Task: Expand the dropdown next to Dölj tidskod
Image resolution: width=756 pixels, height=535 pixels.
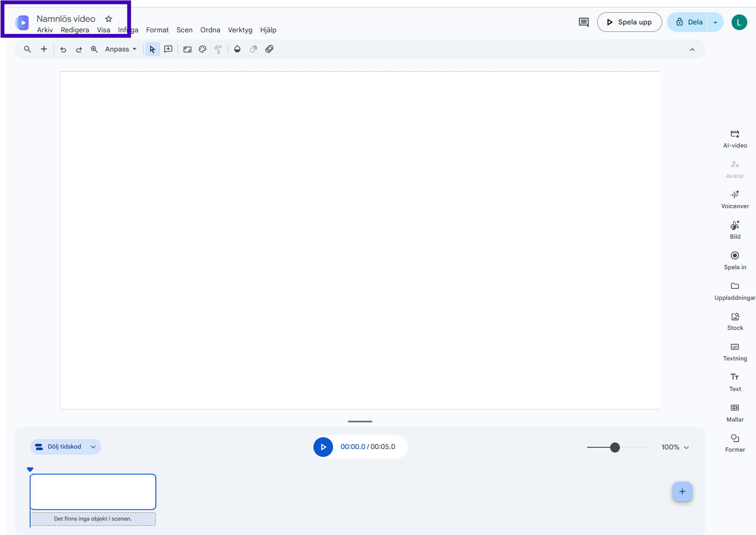Action: (93, 447)
